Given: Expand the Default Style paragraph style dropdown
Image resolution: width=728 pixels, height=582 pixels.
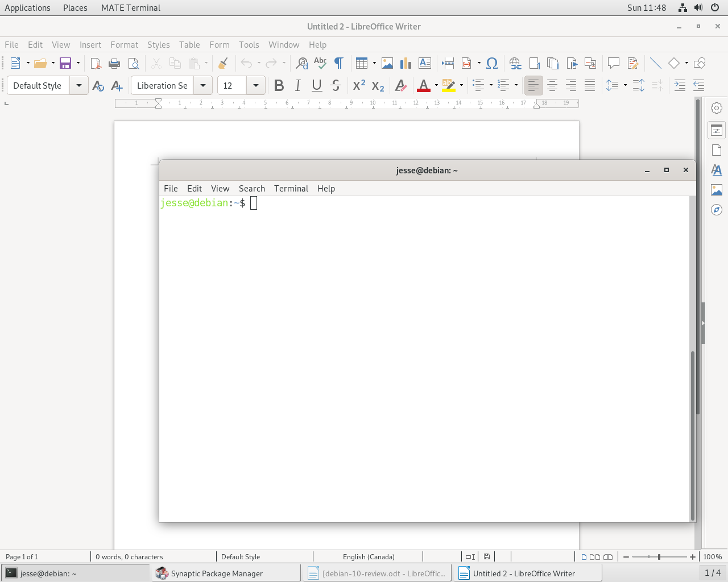Looking at the screenshot, I should [x=79, y=85].
